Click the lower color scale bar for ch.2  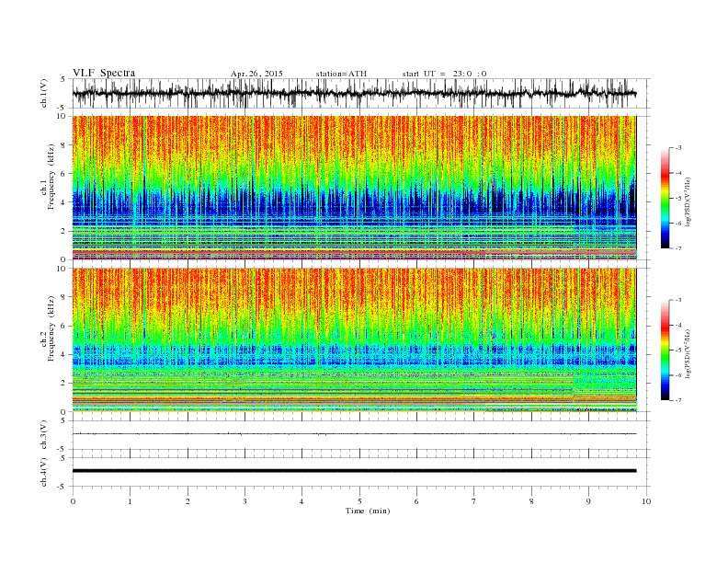665,350
